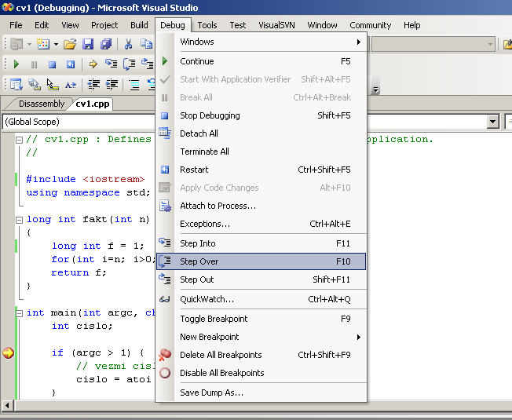Click the Display Quick Info icon
Viewport: 512px width, 420px height.
53,85
